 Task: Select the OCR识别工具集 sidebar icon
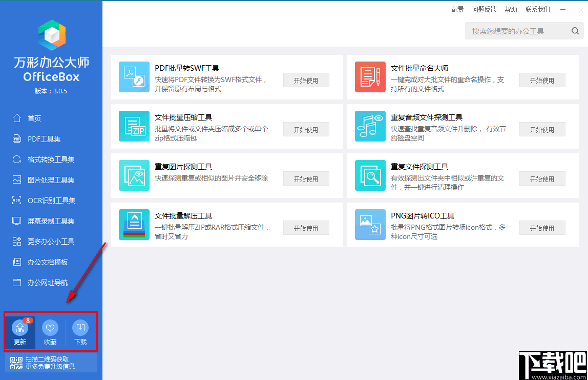[16, 201]
